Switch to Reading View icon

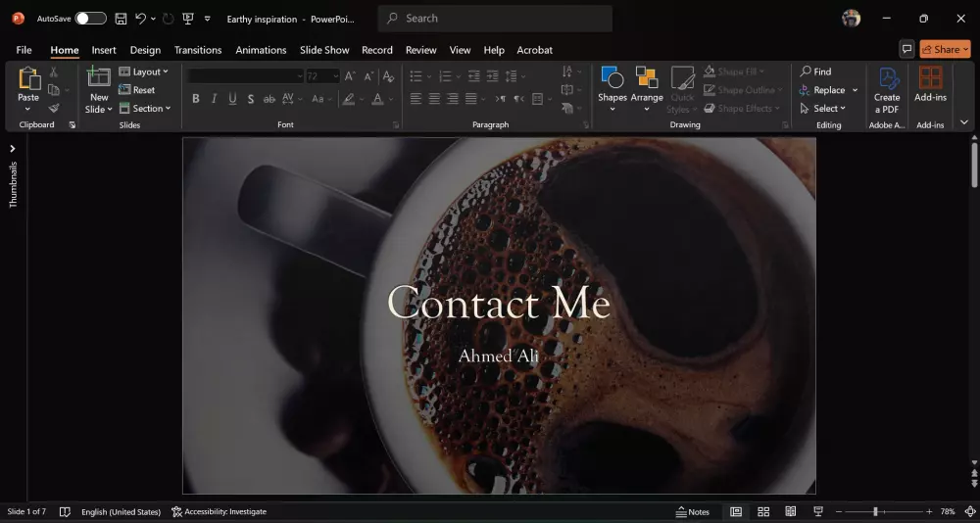791,512
